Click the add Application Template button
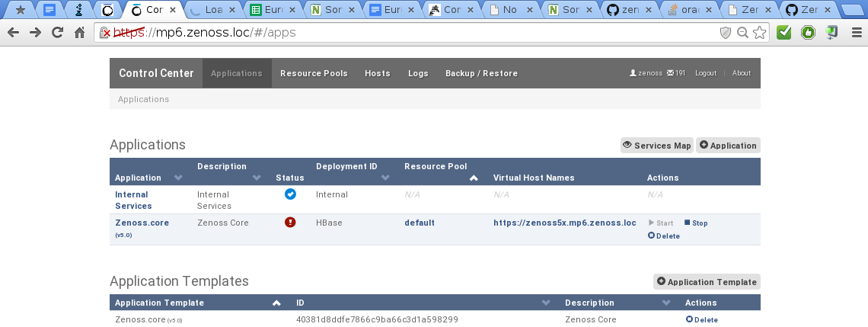868x327 pixels. pos(707,281)
